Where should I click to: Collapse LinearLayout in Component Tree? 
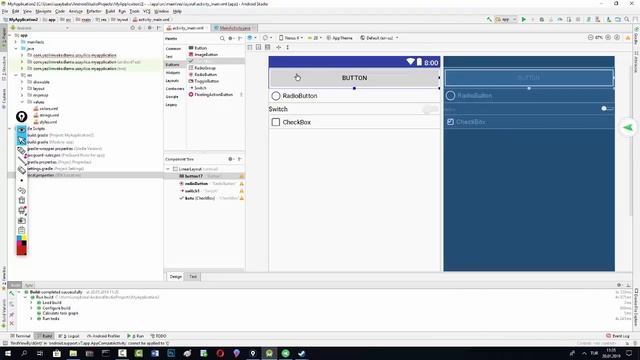168,169
